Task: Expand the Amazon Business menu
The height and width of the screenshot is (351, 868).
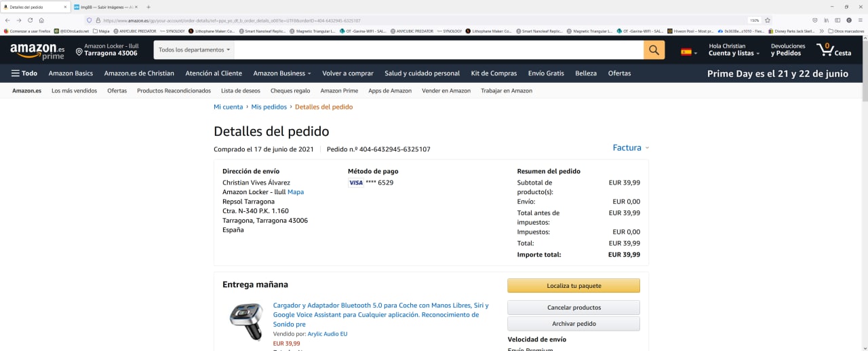Action: pyautogui.click(x=282, y=73)
